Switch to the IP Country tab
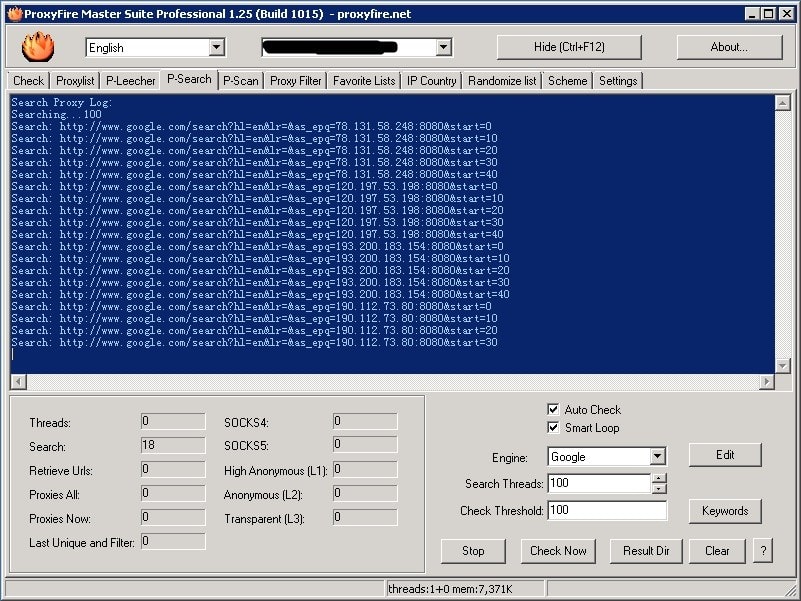Screen dimensions: 801x601 (432, 81)
